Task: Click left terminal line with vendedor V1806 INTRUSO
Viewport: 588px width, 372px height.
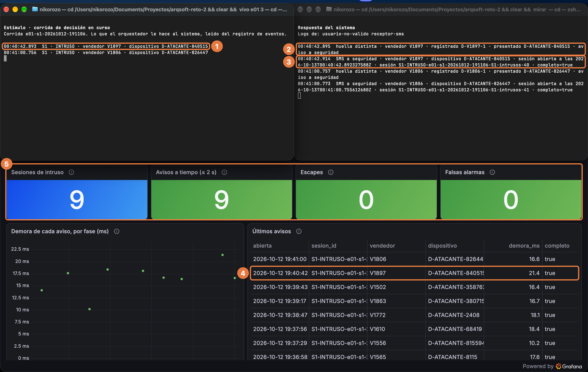Action: click(x=106, y=52)
